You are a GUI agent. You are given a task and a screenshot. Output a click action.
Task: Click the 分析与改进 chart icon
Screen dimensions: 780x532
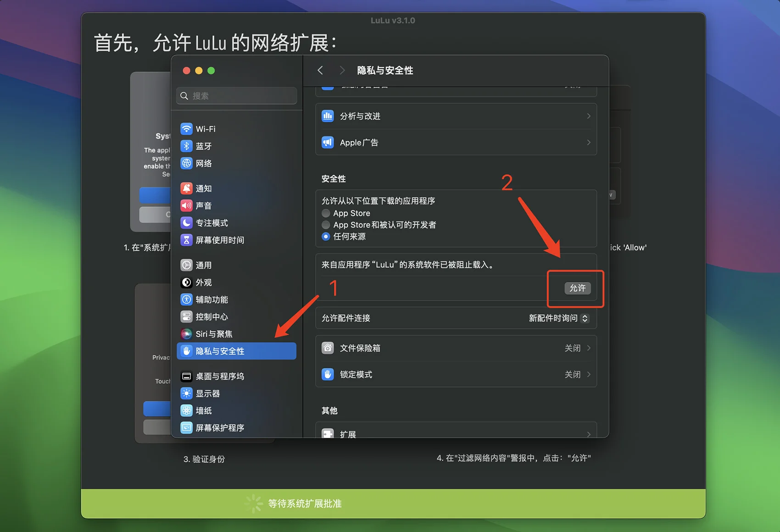point(328,116)
